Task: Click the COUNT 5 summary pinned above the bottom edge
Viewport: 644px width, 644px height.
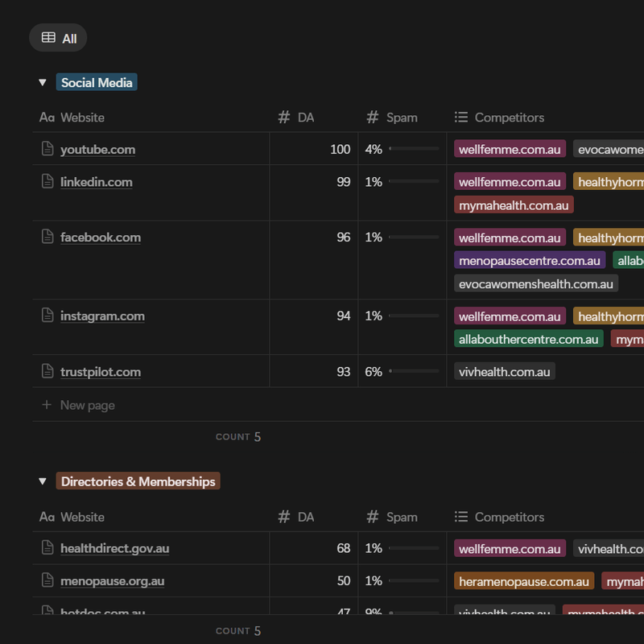Action: point(238,631)
